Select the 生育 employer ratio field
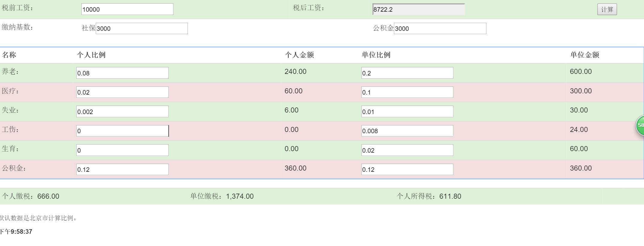Screen dimensions: 644x246 407,150
